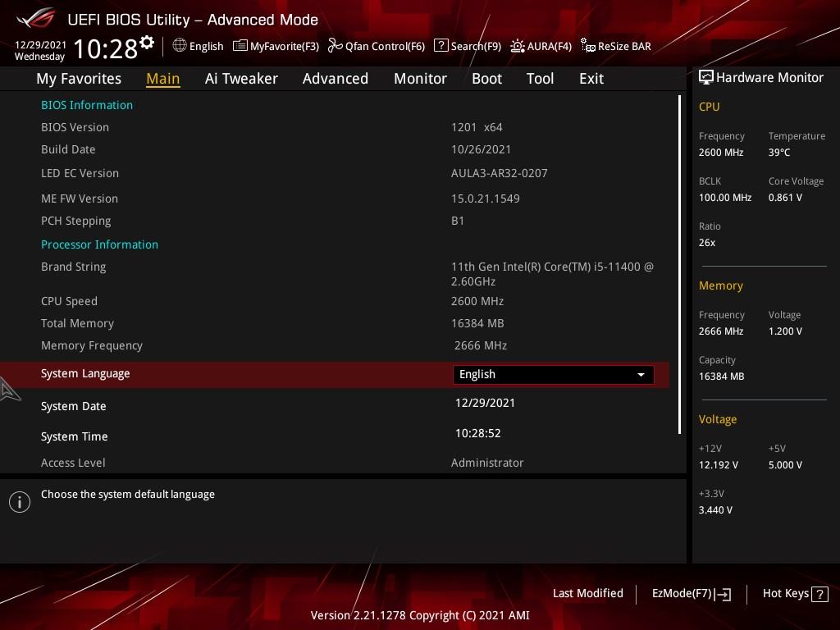The height and width of the screenshot is (630, 840).
Task: Open settings gear next to clock
Action: 147,43
